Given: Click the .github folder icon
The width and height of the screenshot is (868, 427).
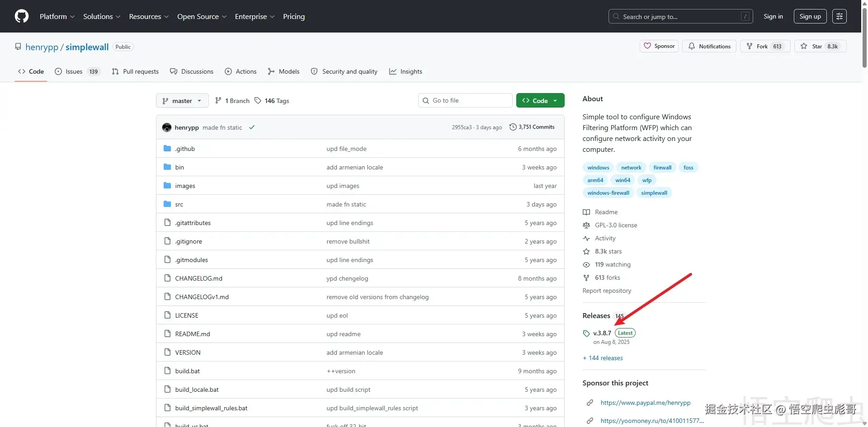Looking at the screenshot, I should tap(167, 148).
